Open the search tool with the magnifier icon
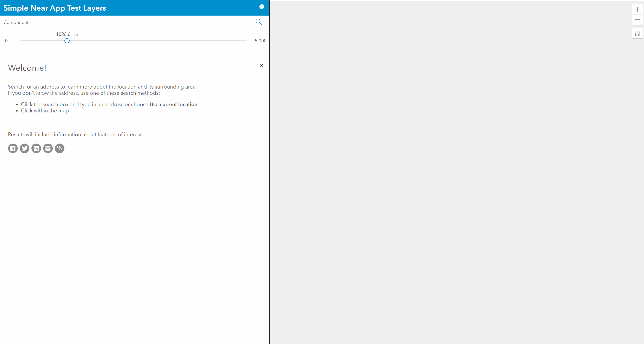 pyautogui.click(x=259, y=22)
